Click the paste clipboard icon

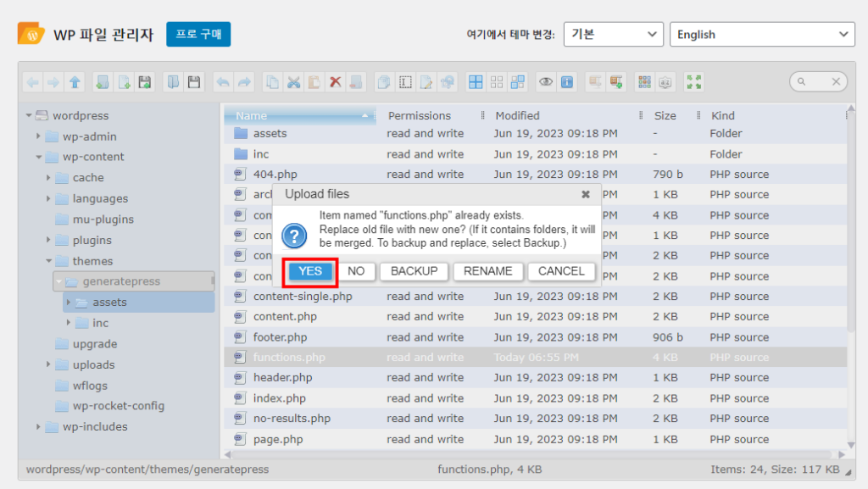pyautogui.click(x=314, y=82)
